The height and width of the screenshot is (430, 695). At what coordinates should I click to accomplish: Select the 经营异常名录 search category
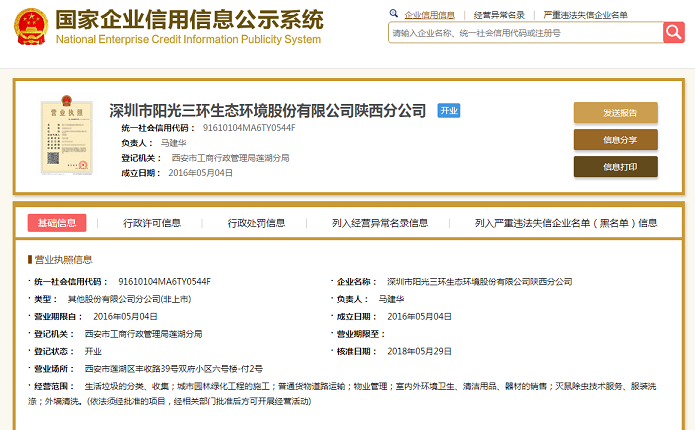coord(498,15)
